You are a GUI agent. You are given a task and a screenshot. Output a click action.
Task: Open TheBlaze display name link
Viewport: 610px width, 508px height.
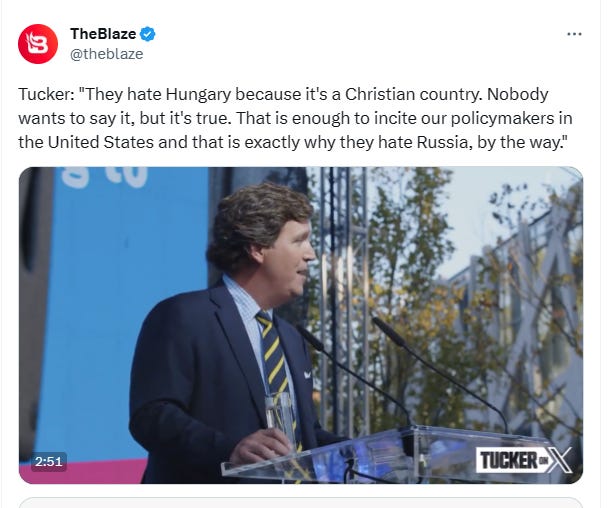[x=103, y=34]
